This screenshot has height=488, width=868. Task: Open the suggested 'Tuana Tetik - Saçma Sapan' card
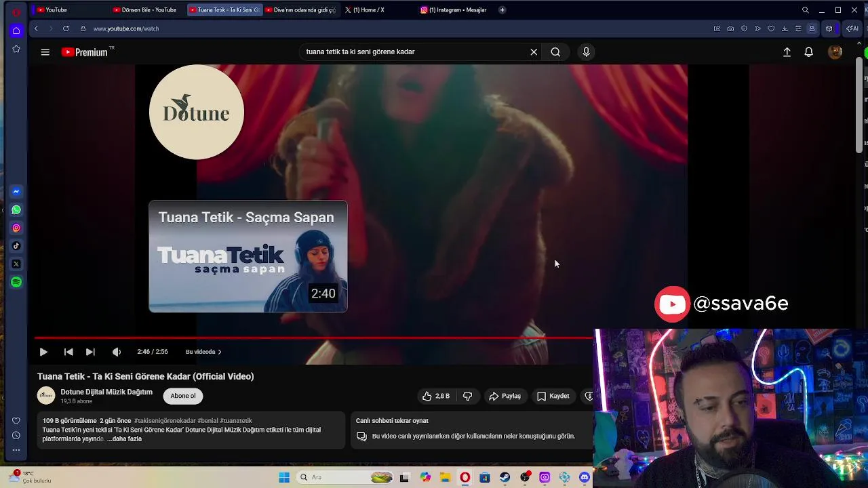pos(248,256)
